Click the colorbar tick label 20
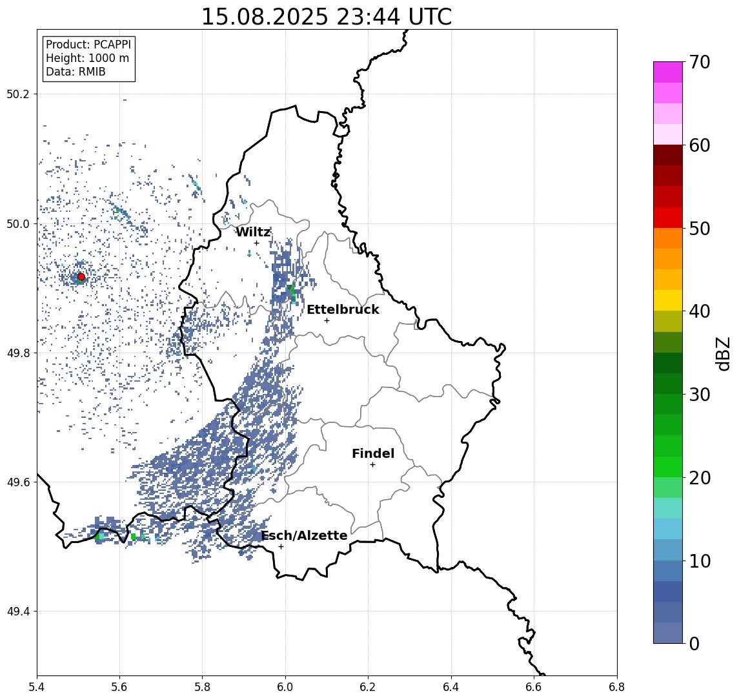 click(x=700, y=477)
